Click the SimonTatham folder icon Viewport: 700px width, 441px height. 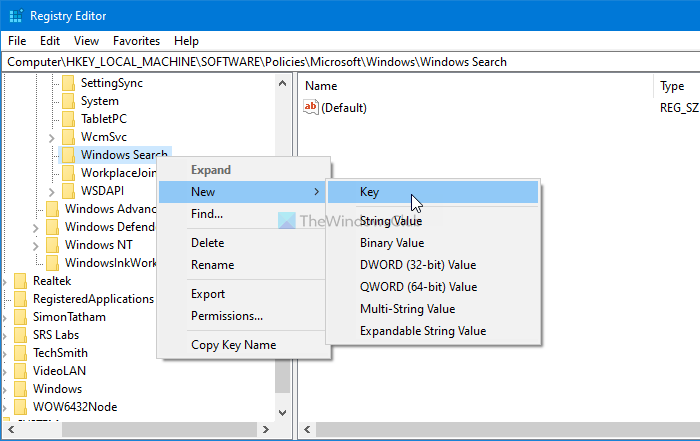[x=21, y=317]
